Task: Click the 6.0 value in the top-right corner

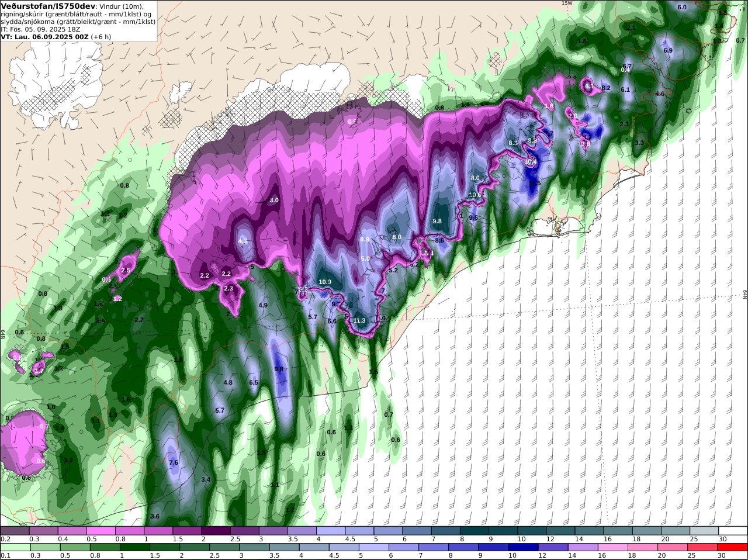Action: tap(682, 7)
